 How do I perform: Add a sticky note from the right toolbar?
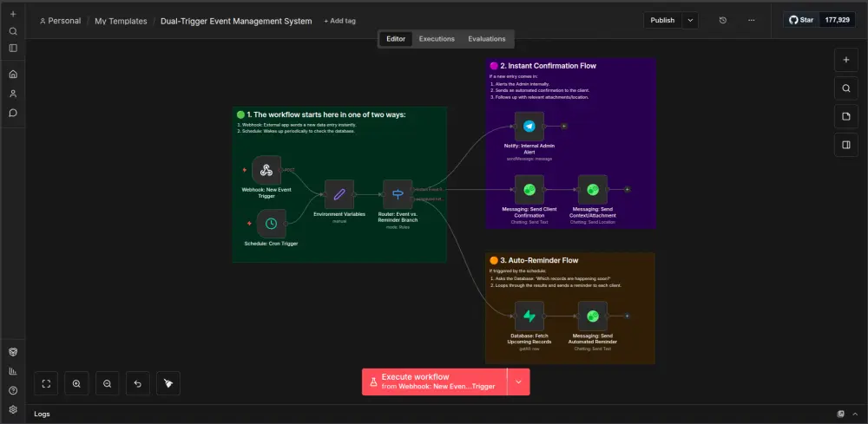[x=845, y=116]
